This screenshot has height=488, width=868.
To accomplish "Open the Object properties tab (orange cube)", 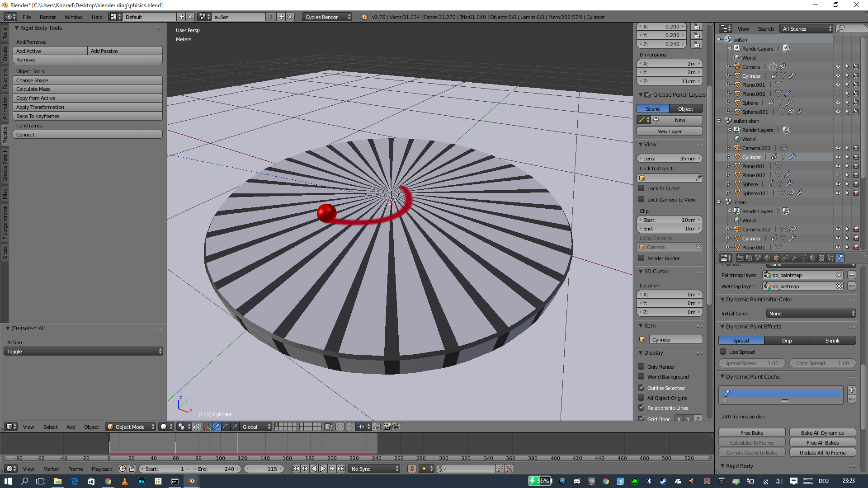I will pos(776,258).
